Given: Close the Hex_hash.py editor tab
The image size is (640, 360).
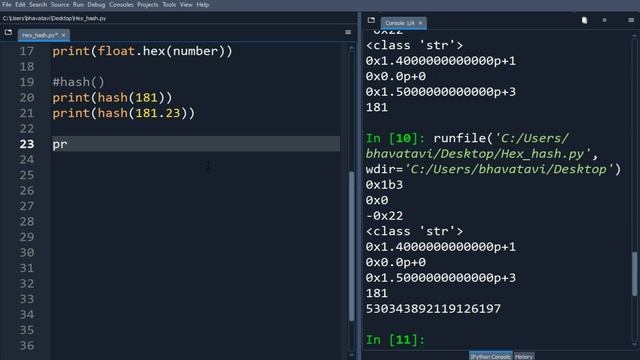Looking at the screenshot, I should (x=63, y=35).
